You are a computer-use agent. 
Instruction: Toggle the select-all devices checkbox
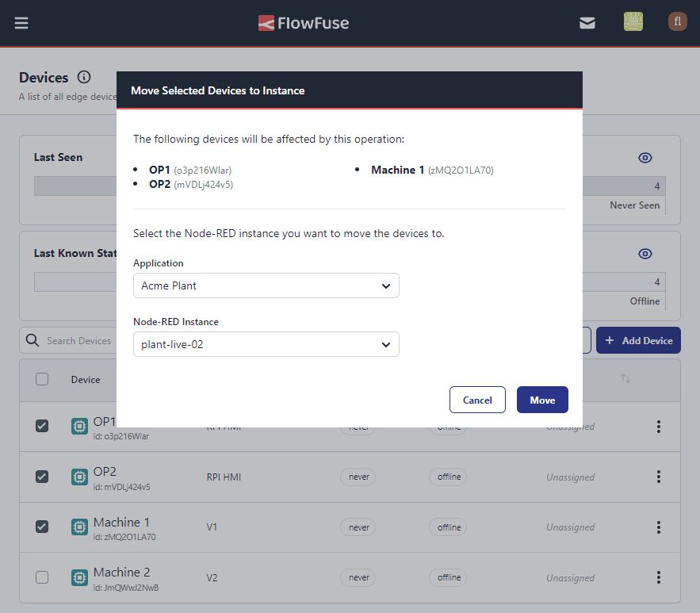coord(42,379)
